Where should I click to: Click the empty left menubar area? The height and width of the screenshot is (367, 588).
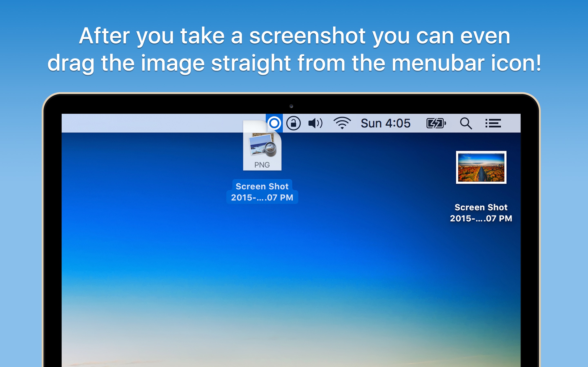pos(151,123)
